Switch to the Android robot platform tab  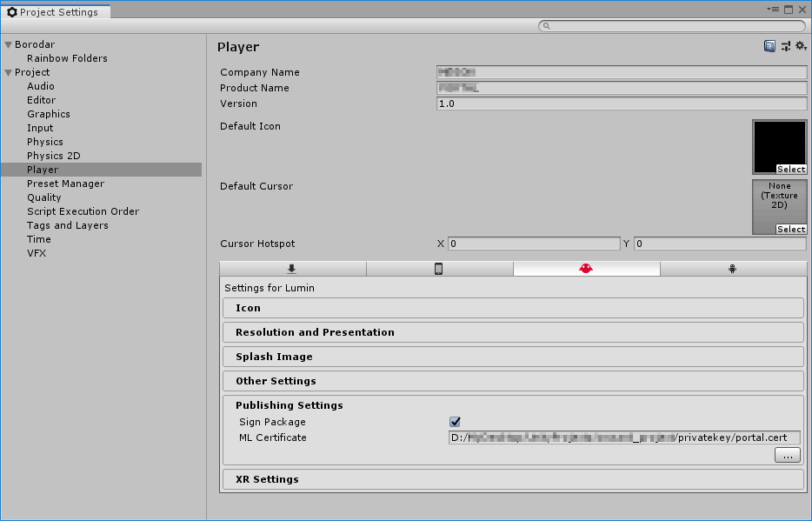pyautogui.click(x=733, y=269)
